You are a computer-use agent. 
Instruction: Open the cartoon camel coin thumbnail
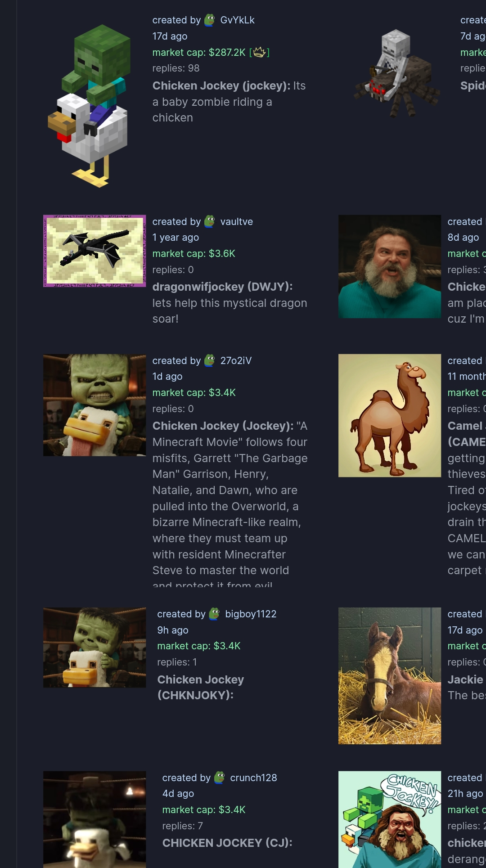click(390, 415)
